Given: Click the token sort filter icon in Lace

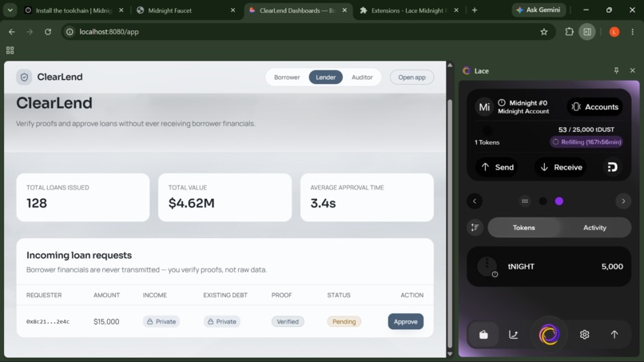Looking at the screenshot, I should (475, 227).
